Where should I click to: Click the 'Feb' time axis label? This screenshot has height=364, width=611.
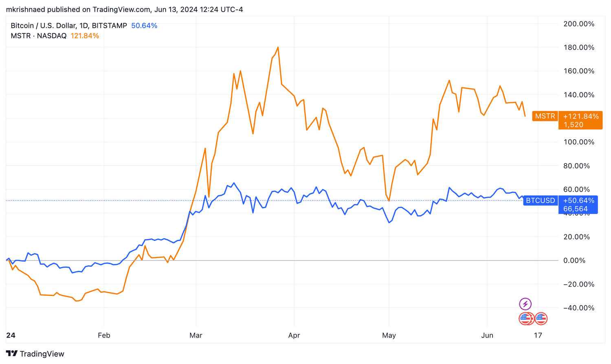pyautogui.click(x=104, y=335)
